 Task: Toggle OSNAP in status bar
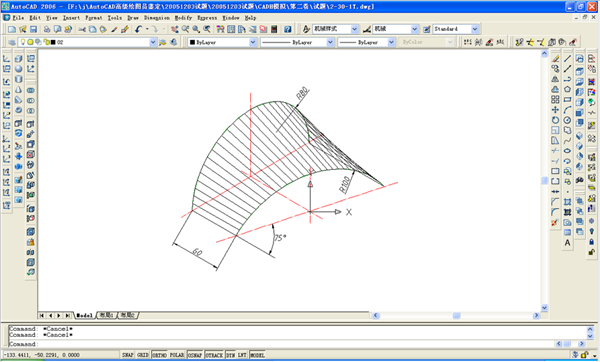pyautogui.click(x=195, y=355)
